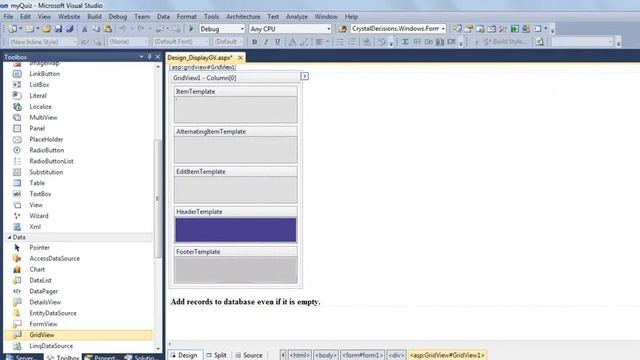
Task: Switch to the Source view
Action: click(x=249, y=355)
